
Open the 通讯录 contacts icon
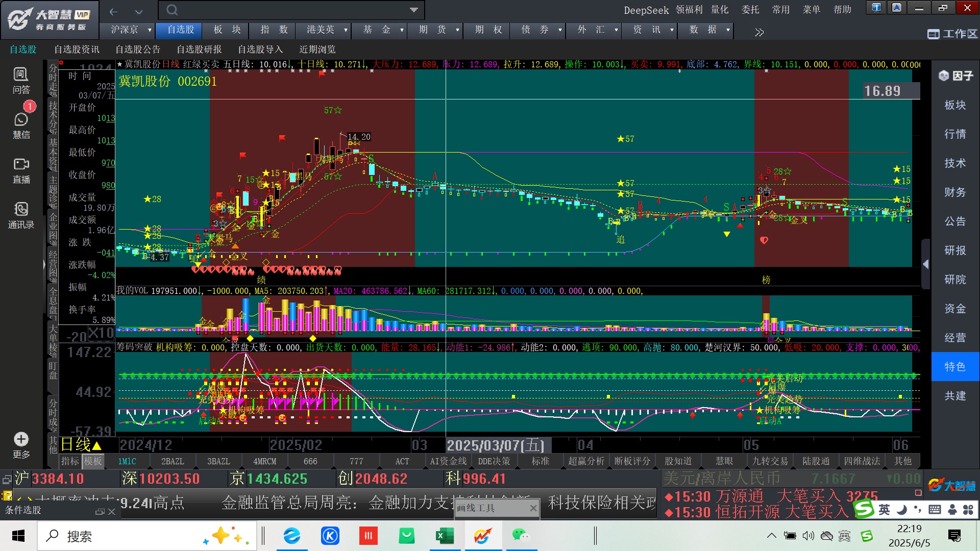click(21, 215)
